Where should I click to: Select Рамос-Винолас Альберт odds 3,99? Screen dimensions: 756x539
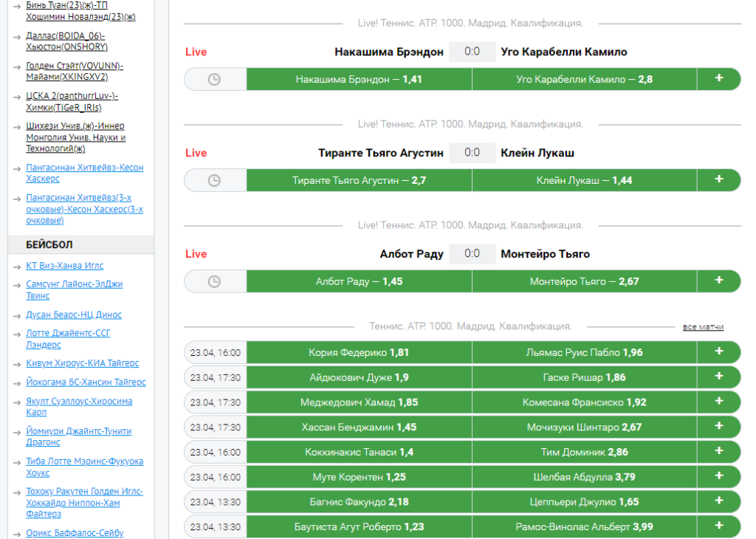click(585, 527)
